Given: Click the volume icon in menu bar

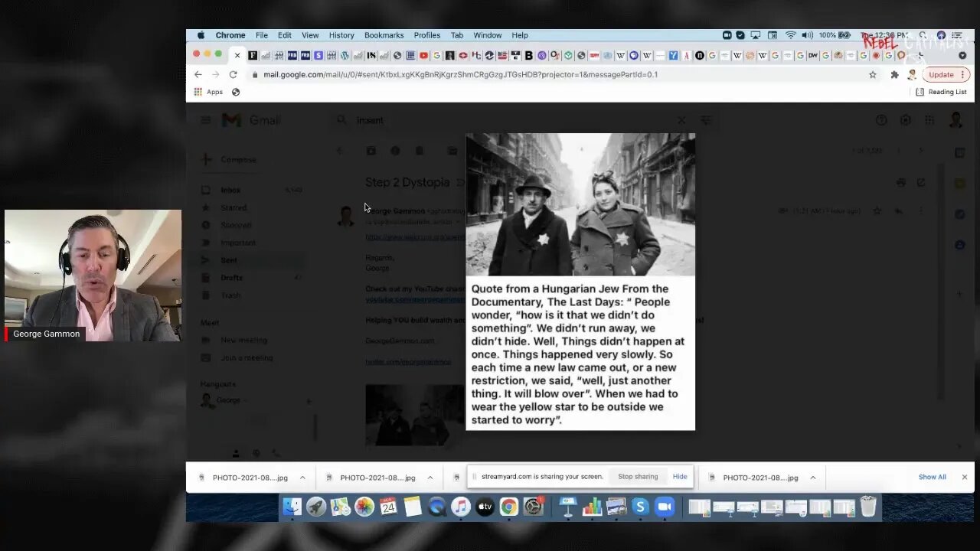Looking at the screenshot, I should tap(808, 35).
